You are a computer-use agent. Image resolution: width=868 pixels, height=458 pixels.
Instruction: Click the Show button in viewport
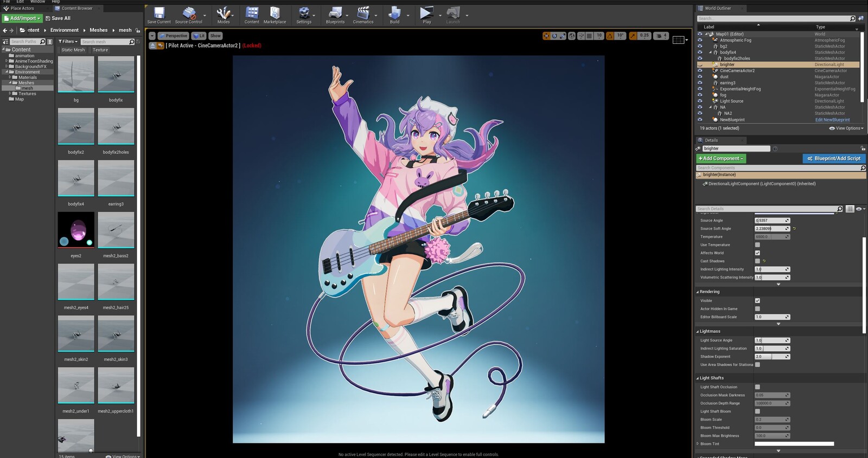click(x=215, y=36)
